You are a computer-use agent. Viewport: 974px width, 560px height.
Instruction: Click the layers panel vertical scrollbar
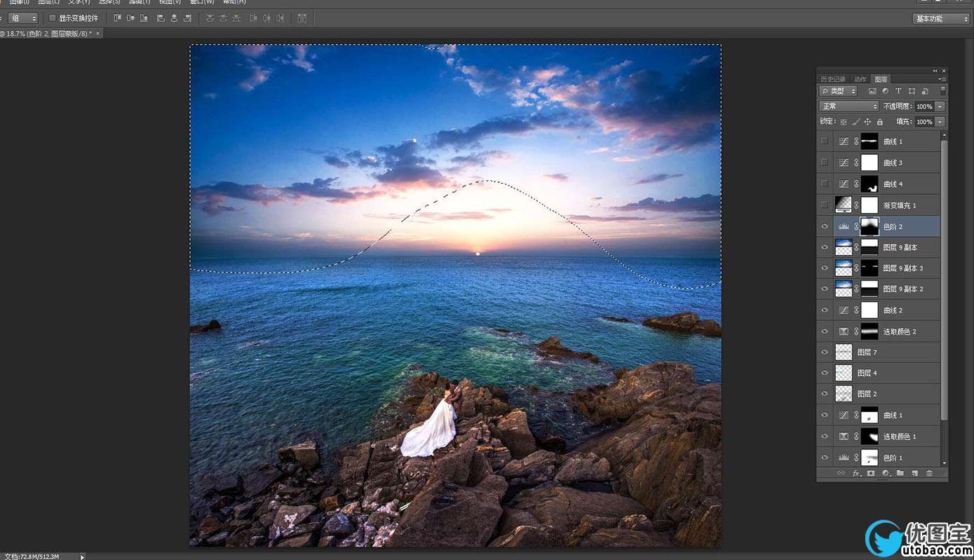pyautogui.click(x=945, y=280)
